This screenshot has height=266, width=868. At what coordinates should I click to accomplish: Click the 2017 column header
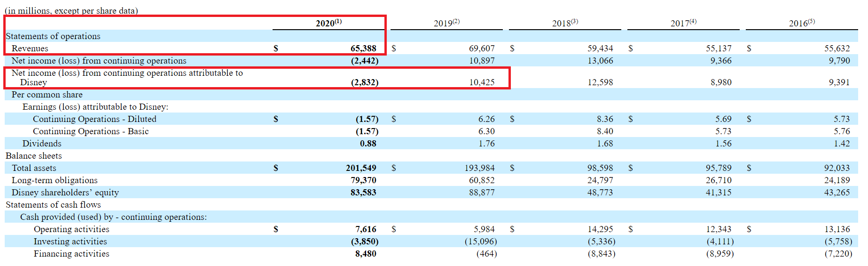click(683, 23)
